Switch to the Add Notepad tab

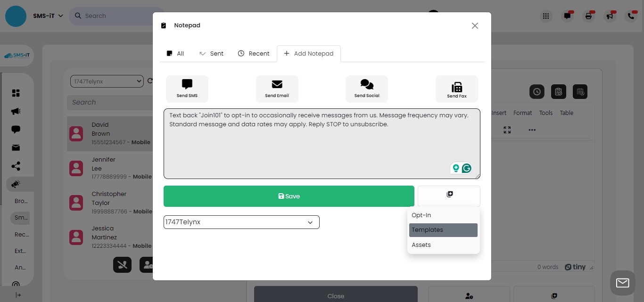point(309,53)
